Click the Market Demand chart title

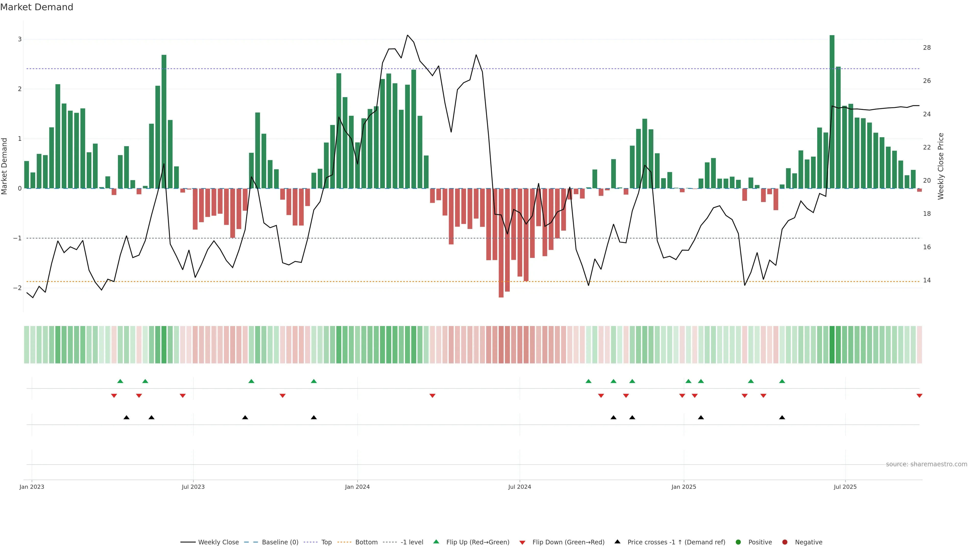click(36, 7)
